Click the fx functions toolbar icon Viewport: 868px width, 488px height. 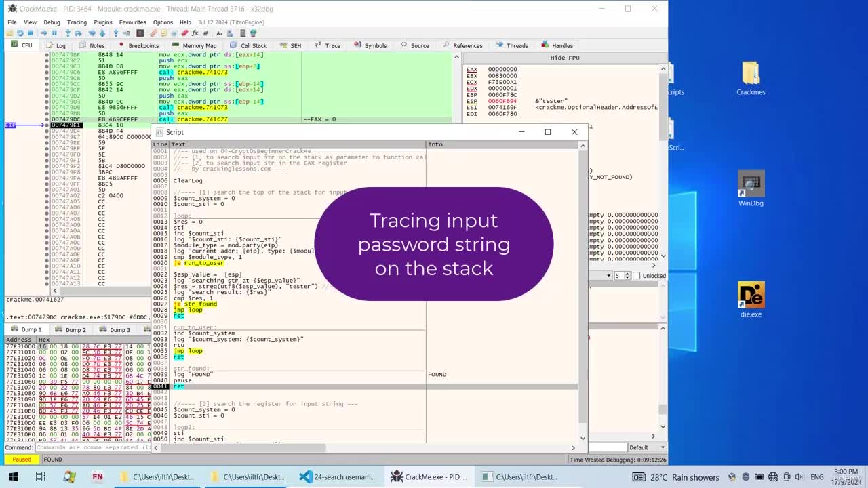pos(195,33)
